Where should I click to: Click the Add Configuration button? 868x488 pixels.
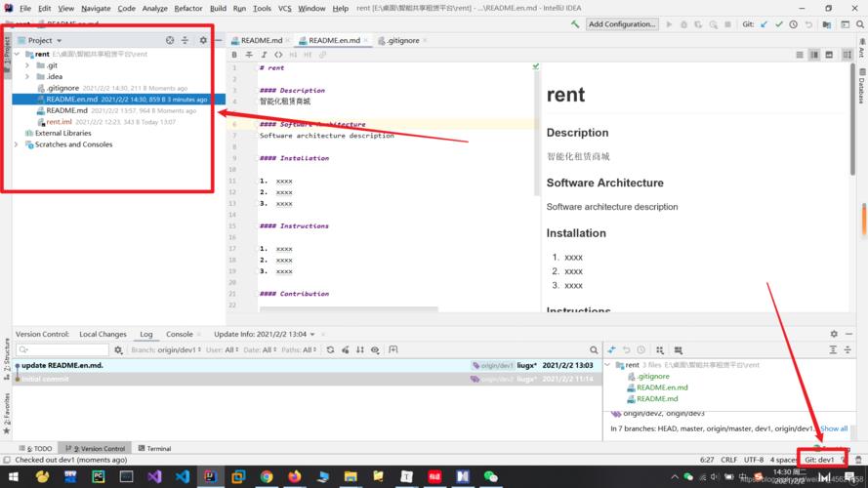coord(622,23)
